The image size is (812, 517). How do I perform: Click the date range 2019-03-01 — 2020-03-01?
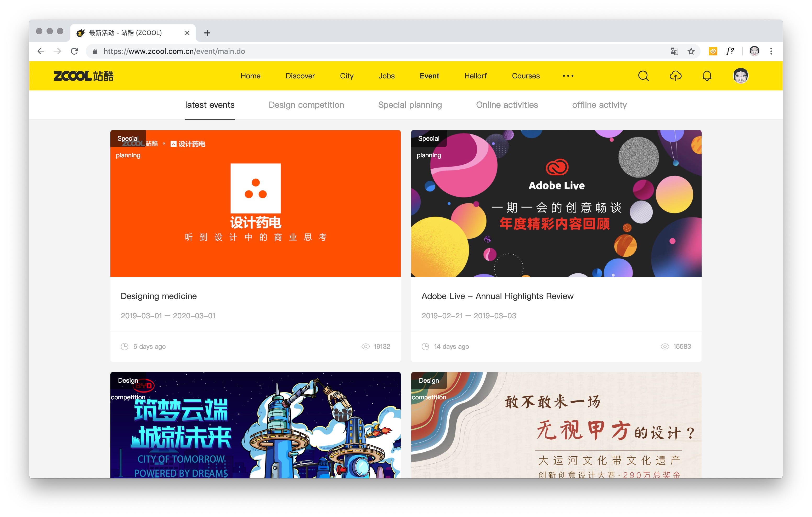[168, 315]
